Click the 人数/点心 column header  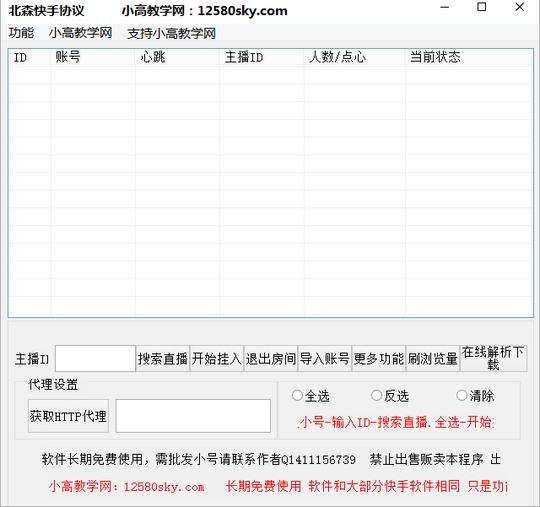coord(355,57)
